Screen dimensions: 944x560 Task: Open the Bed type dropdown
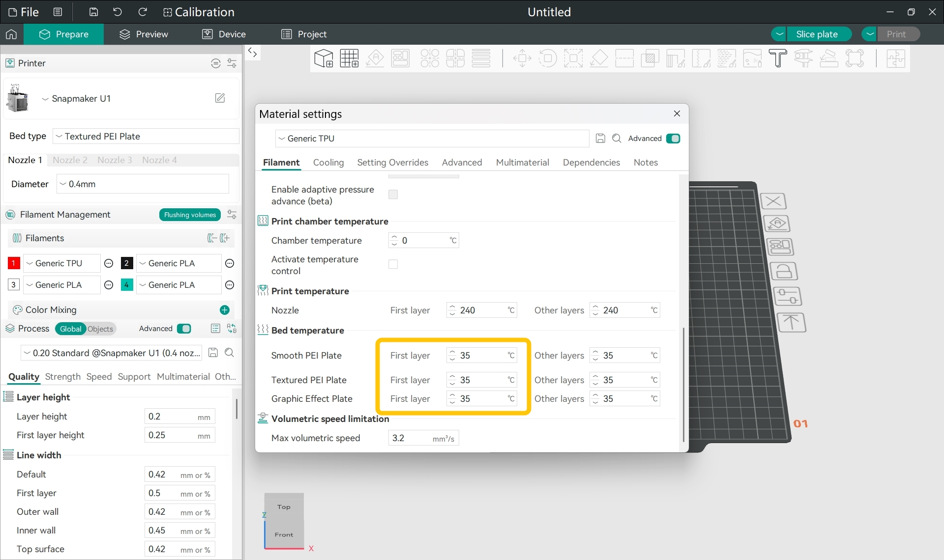pos(146,136)
